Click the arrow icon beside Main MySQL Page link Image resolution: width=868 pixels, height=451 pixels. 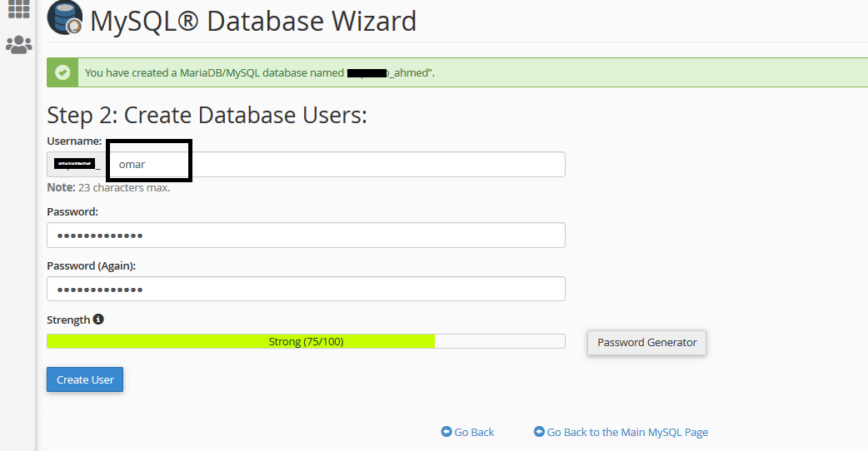pos(539,432)
